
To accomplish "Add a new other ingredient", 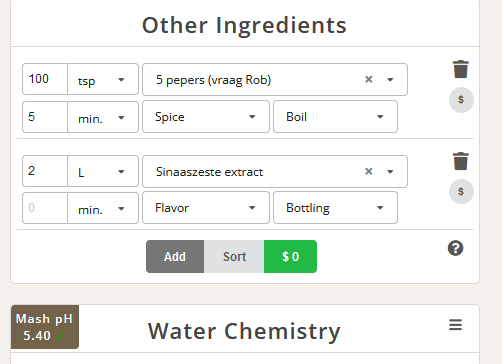I will tap(175, 256).
